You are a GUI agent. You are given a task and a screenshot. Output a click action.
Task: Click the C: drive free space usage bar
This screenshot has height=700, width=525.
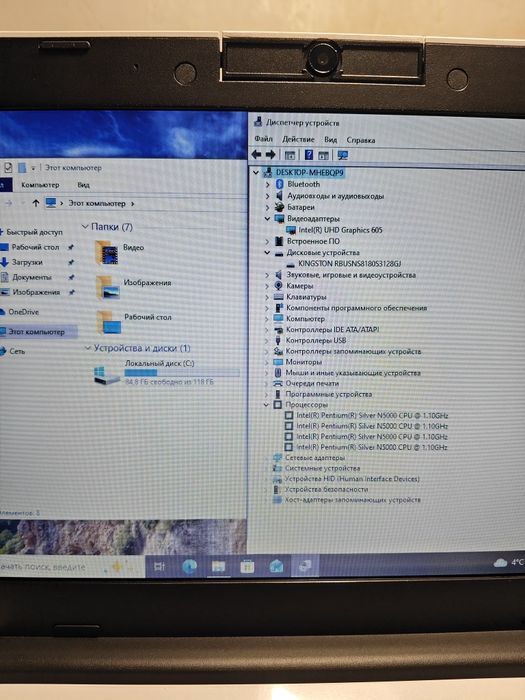182,372
